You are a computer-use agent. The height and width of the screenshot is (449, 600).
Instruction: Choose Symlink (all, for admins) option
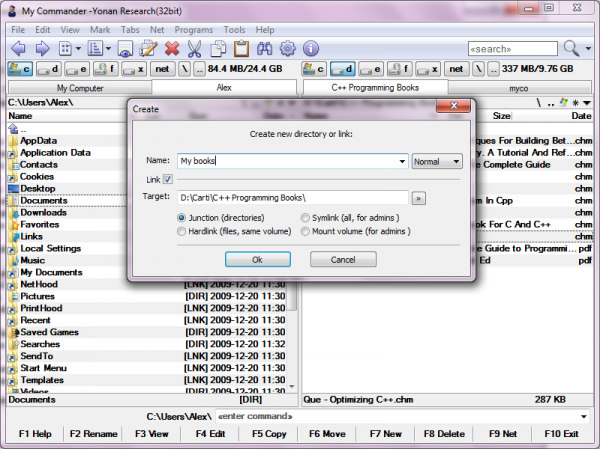click(x=305, y=217)
